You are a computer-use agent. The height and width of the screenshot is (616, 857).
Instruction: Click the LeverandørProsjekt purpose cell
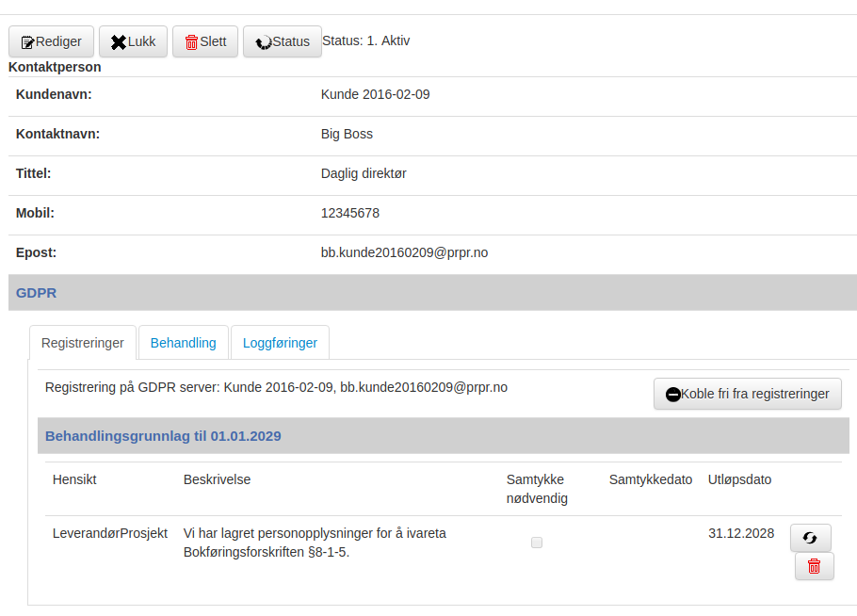pyautogui.click(x=110, y=533)
